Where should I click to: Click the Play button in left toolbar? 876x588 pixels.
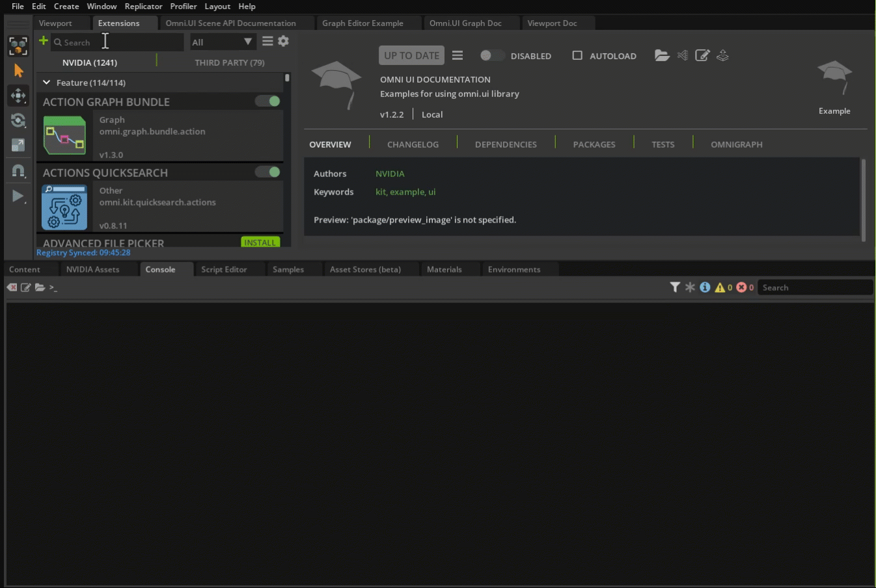18,196
